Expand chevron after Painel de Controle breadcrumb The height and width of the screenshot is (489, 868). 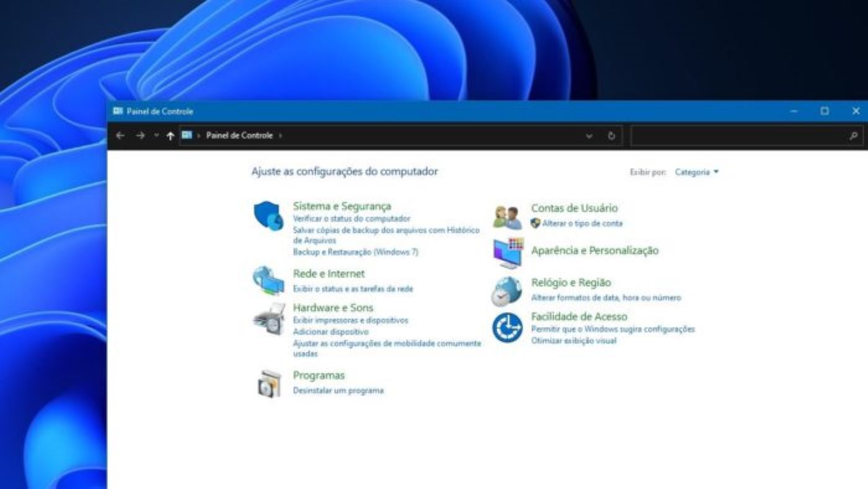pyautogui.click(x=280, y=135)
